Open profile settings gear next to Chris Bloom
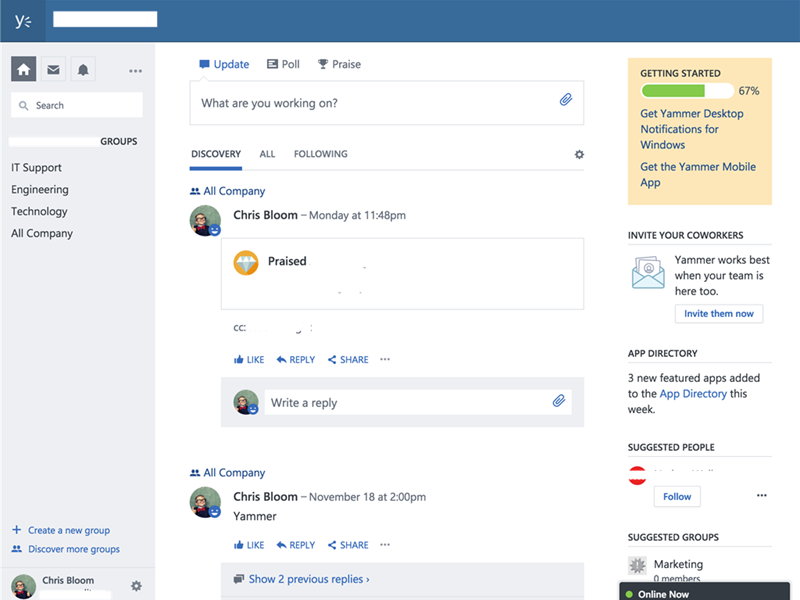The width and height of the screenshot is (800, 600). [x=136, y=586]
